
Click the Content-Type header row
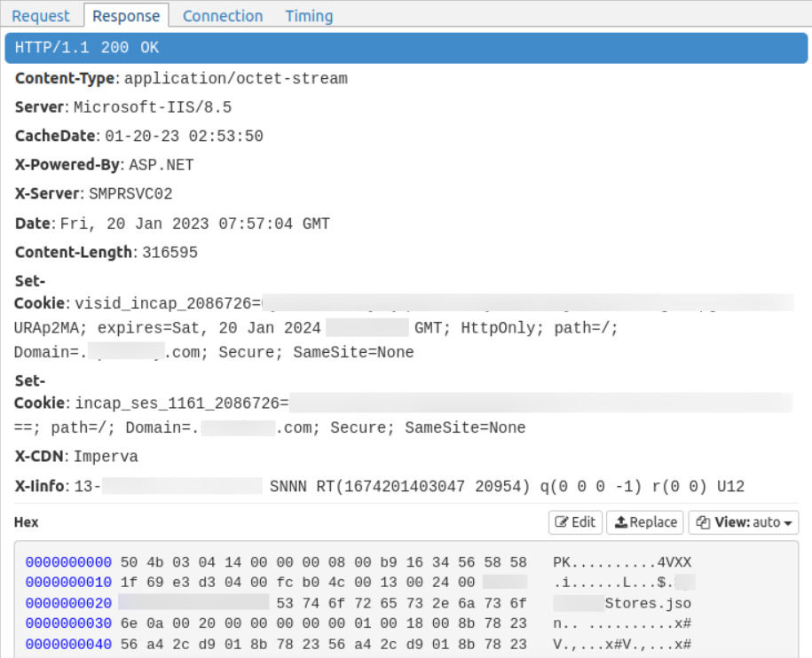181,78
